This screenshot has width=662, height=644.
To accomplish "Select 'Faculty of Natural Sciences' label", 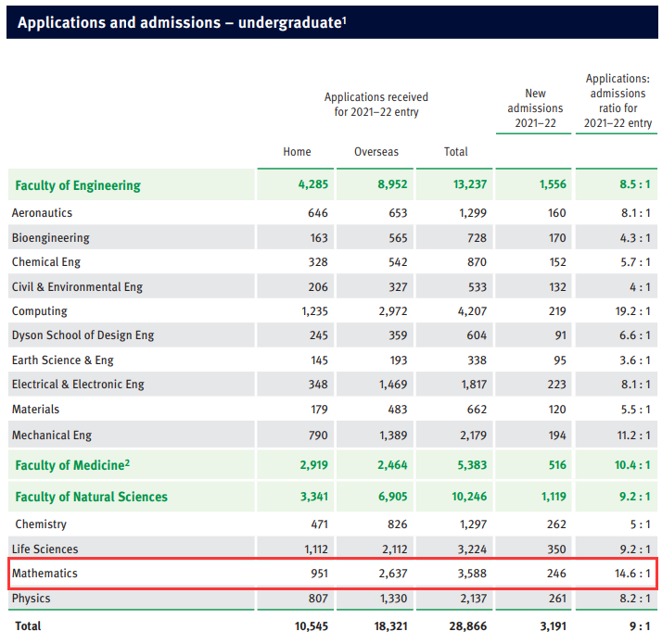I will coord(91,497).
